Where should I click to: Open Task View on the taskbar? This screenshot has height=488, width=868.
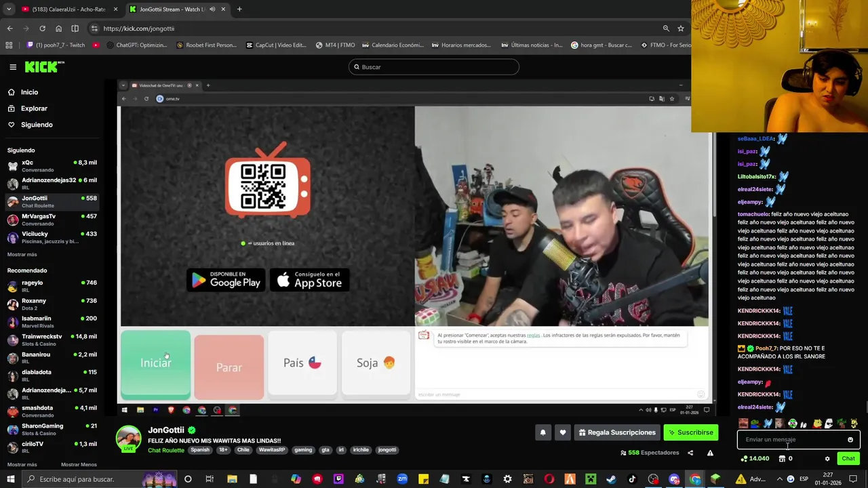click(210, 479)
